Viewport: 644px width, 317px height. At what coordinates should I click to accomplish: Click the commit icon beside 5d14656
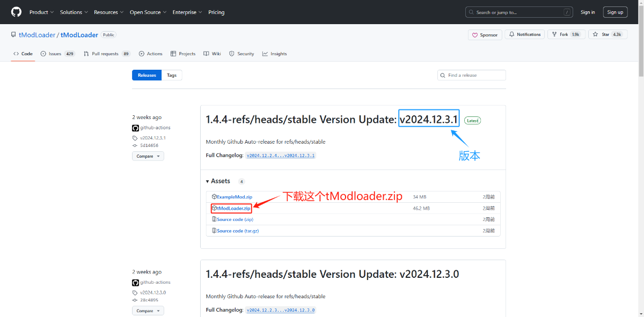pos(134,145)
